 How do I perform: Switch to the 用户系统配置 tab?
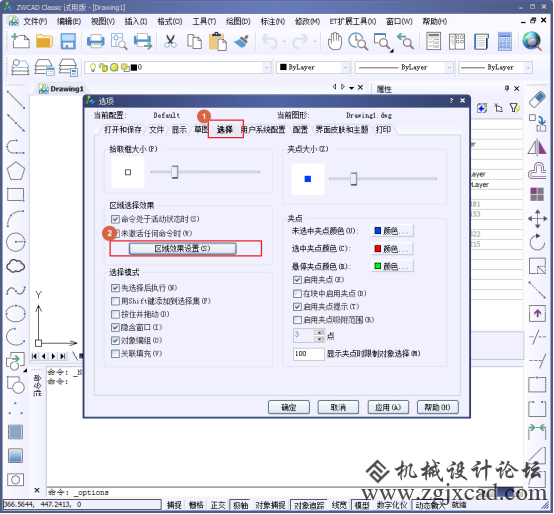click(264, 130)
